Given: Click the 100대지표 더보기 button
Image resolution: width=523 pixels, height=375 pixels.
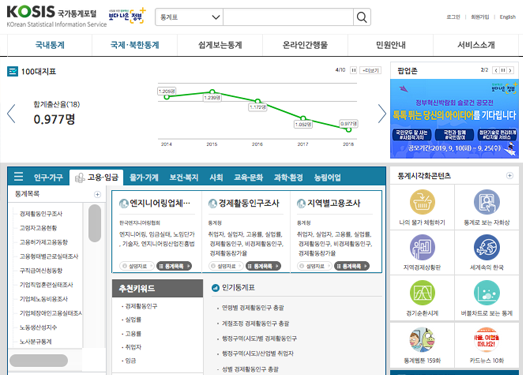Looking at the screenshot, I should tap(371, 70).
